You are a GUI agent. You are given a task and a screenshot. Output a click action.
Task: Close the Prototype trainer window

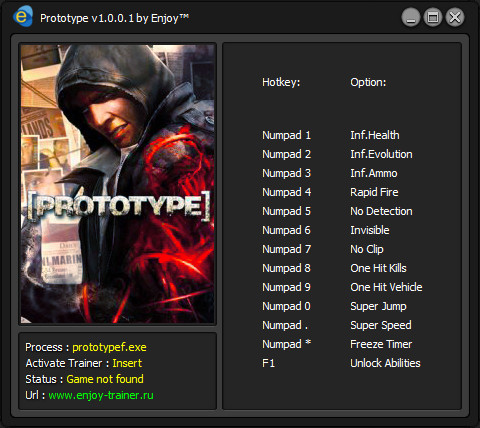[x=455, y=17]
